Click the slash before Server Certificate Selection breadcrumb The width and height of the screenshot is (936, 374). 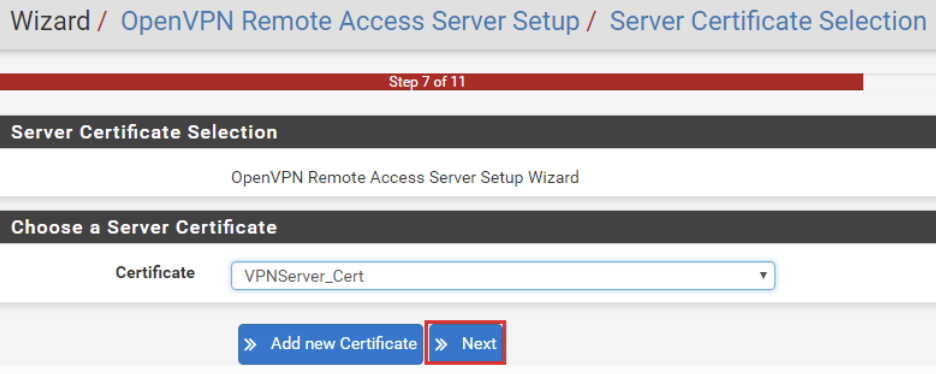pyautogui.click(x=592, y=22)
